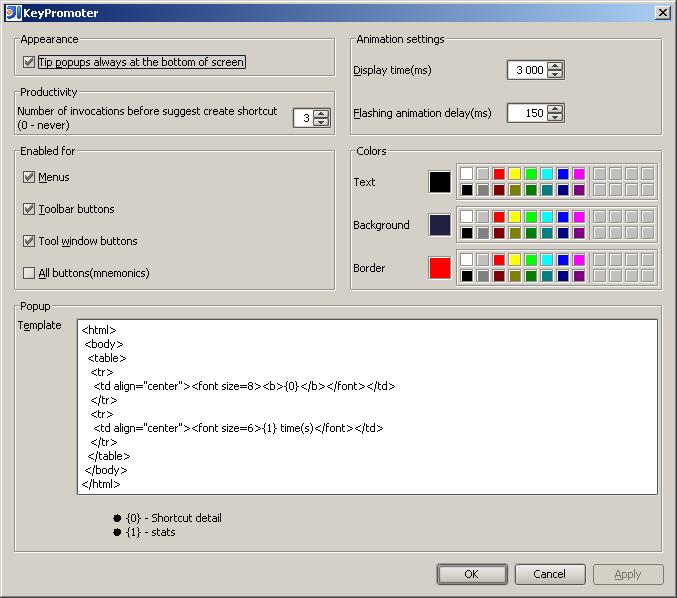Decrease number of invocations spinner

click(x=321, y=122)
